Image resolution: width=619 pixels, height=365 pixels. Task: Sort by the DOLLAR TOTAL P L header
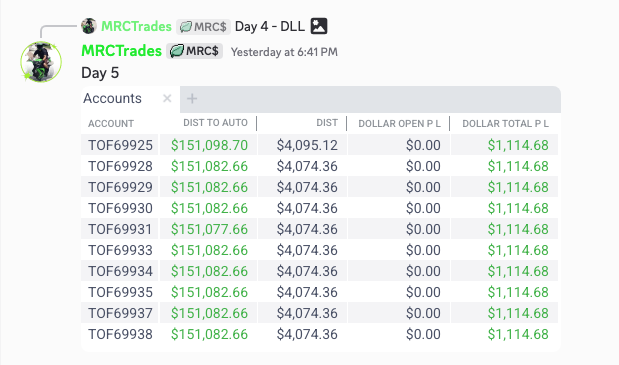506,124
